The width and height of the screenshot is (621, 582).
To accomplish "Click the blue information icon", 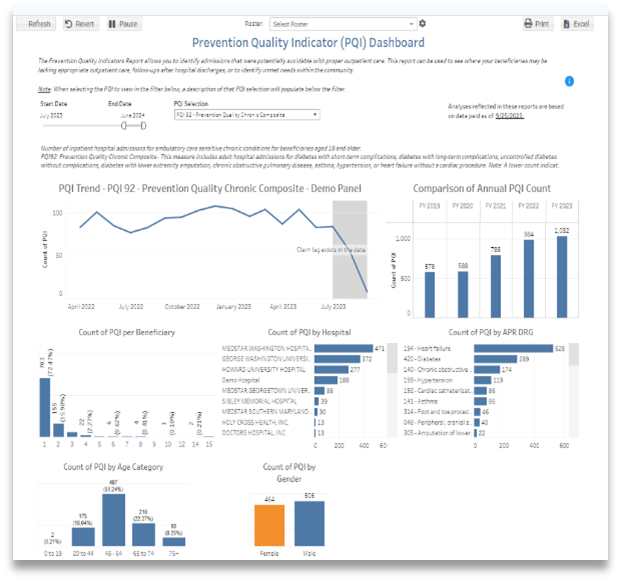I will click(x=569, y=81).
